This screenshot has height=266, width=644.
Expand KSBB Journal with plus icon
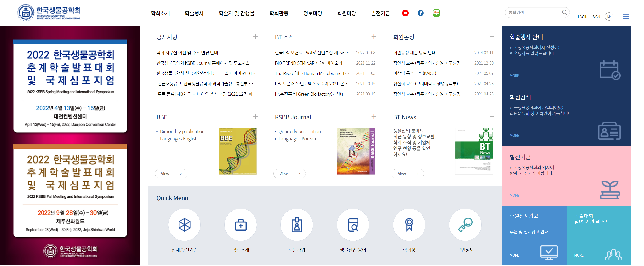pyautogui.click(x=374, y=117)
